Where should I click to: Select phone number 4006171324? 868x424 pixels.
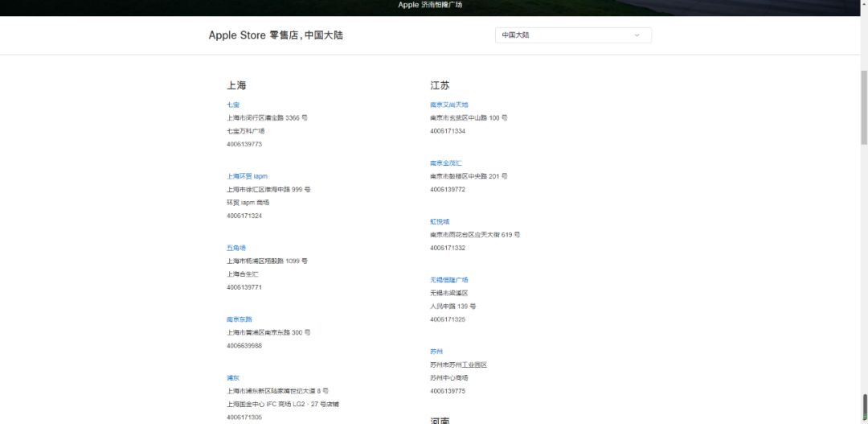[x=244, y=216]
